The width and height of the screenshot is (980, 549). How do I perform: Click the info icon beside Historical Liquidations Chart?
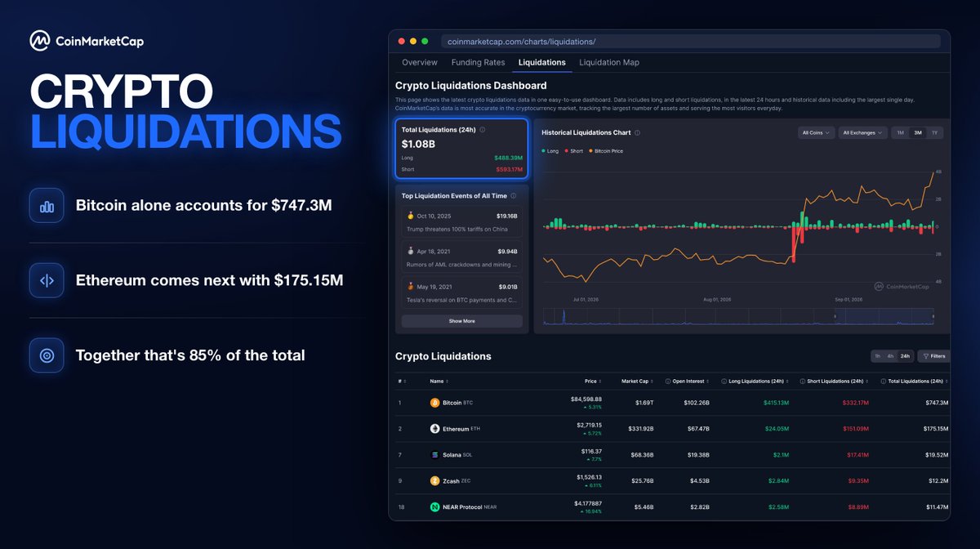[x=637, y=132]
